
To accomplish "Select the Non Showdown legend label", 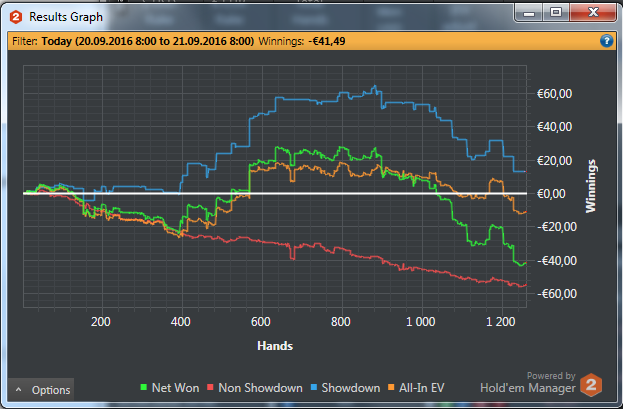I will click(260, 388).
